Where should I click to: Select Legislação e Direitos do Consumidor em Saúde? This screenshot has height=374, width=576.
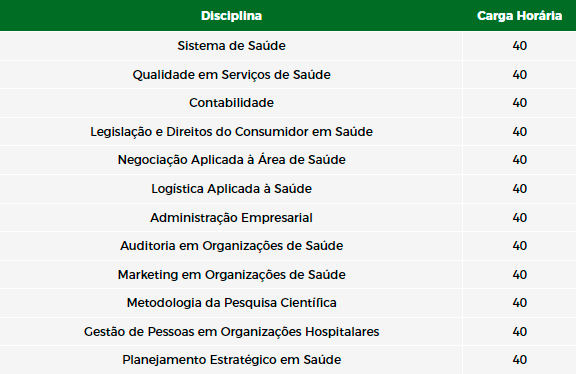pyautogui.click(x=231, y=132)
